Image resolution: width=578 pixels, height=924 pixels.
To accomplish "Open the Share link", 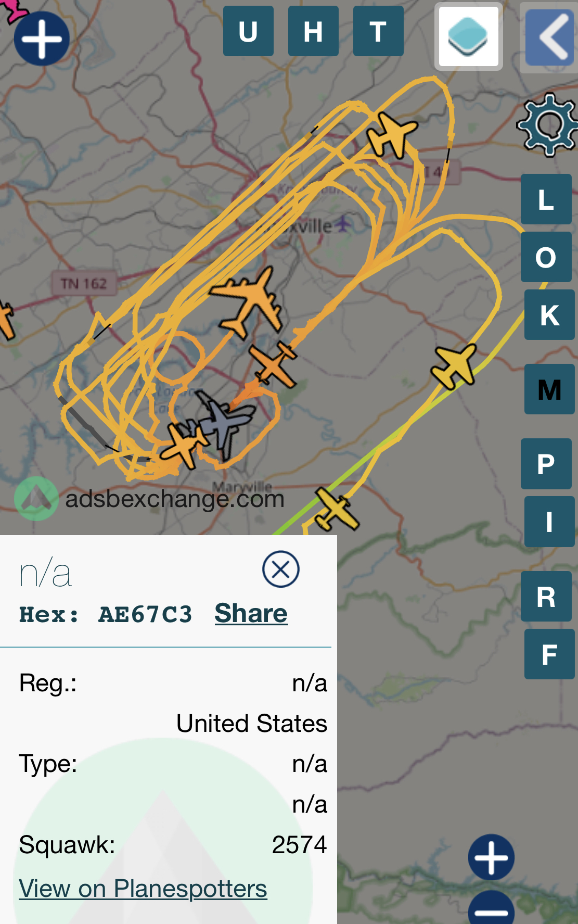I will click(x=251, y=613).
